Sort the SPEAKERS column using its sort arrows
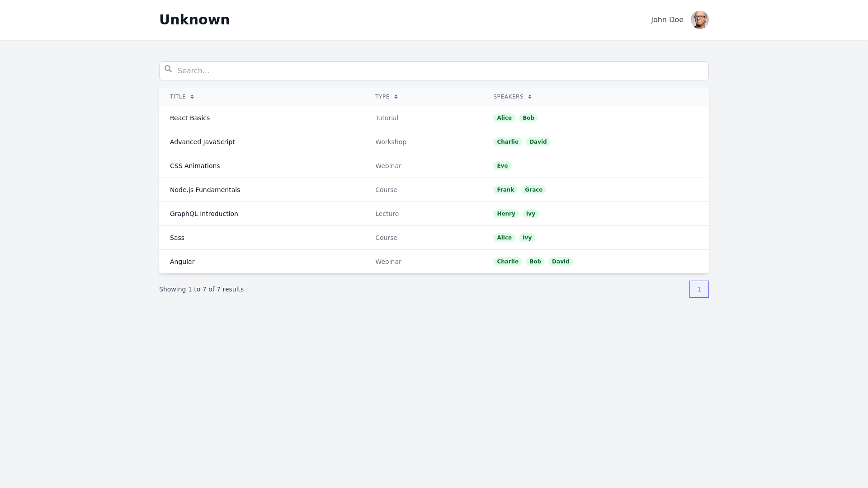This screenshot has width=868, height=488. (529, 97)
